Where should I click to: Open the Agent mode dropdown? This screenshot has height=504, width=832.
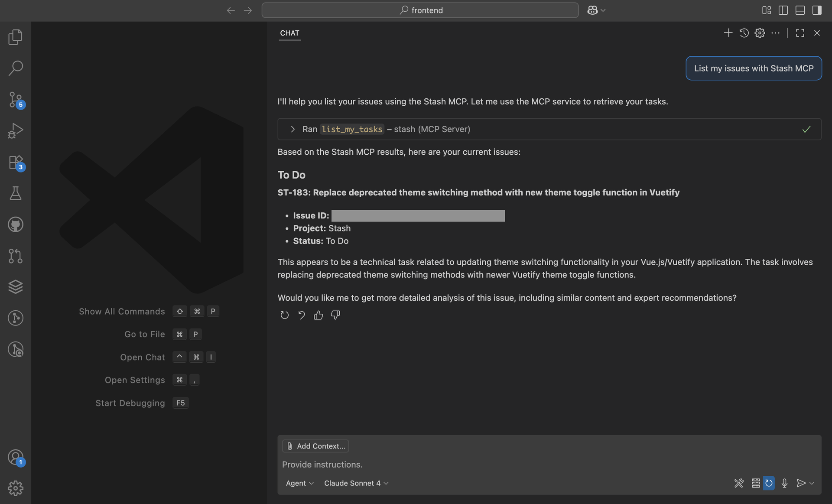coord(299,483)
